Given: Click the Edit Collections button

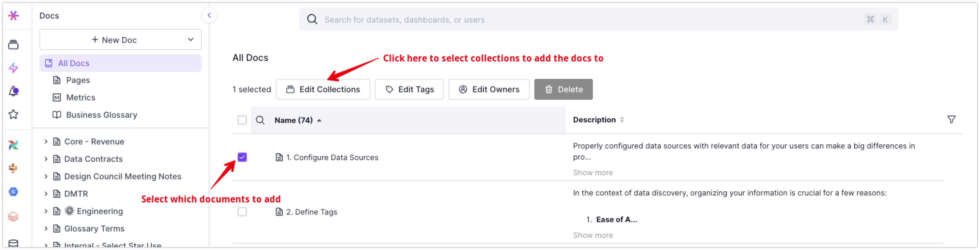Looking at the screenshot, I should pyautogui.click(x=323, y=89).
